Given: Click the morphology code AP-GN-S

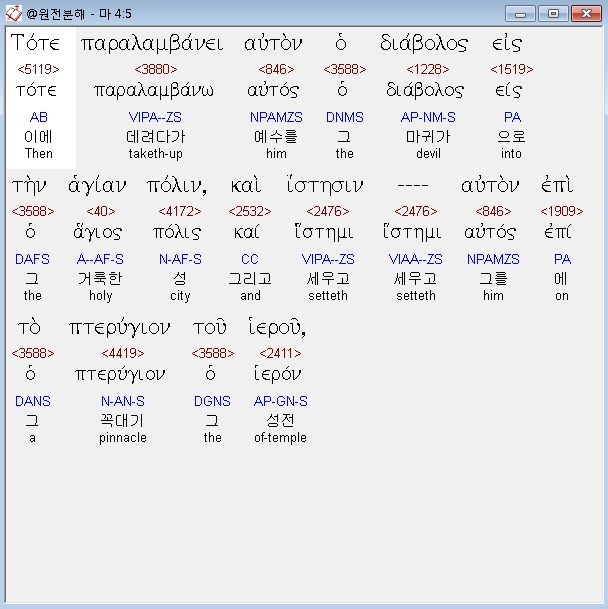Looking at the screenshot, I should pyautogui.click(x=280, y=401).
